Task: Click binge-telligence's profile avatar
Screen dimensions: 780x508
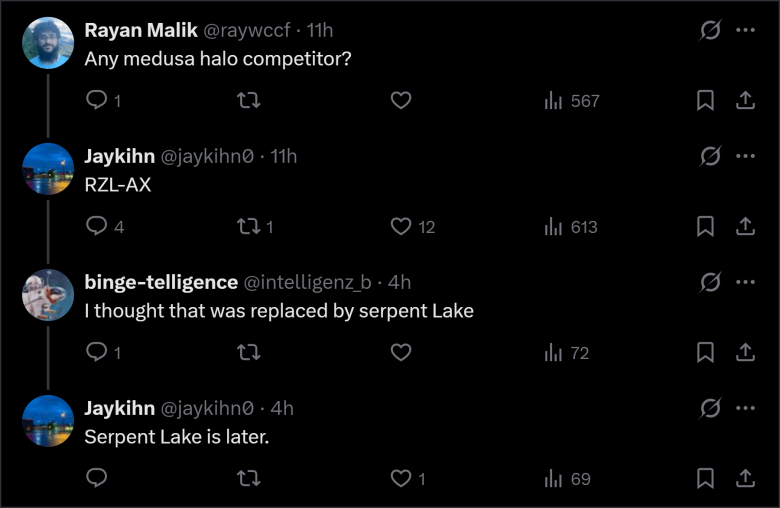Action: point(48,295)
